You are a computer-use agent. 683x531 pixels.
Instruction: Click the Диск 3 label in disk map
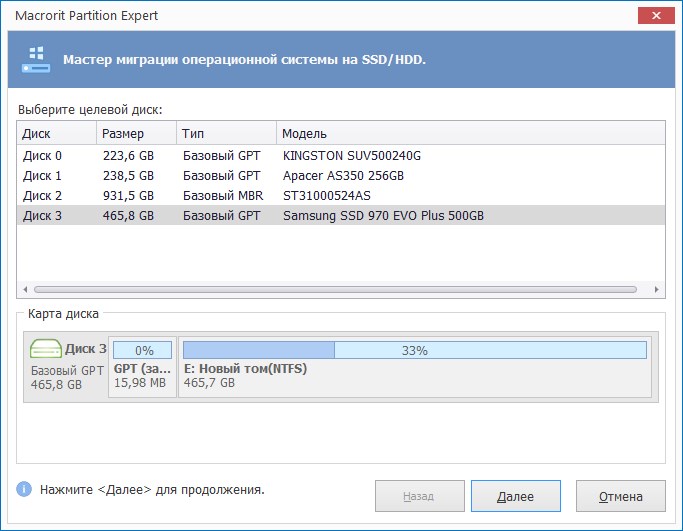click(x=86, y=348)
